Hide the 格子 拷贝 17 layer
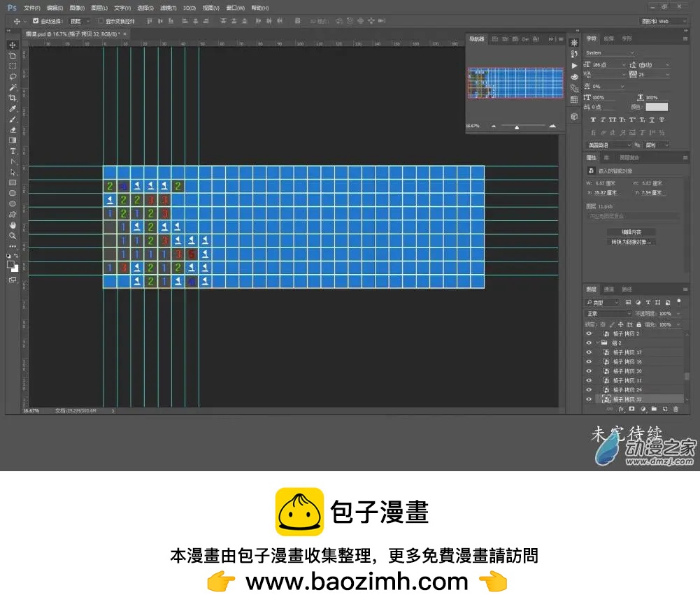 (x=589, y=352)
